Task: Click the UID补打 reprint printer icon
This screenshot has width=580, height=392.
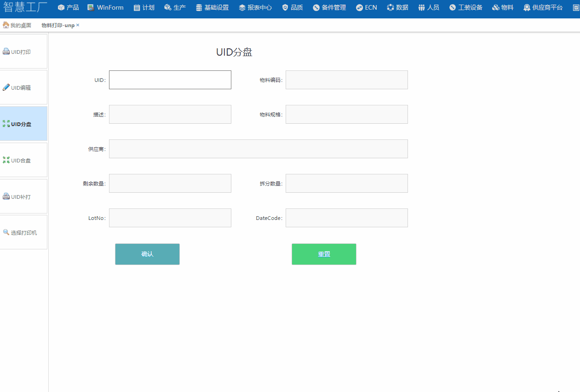Action: (6, 196)
